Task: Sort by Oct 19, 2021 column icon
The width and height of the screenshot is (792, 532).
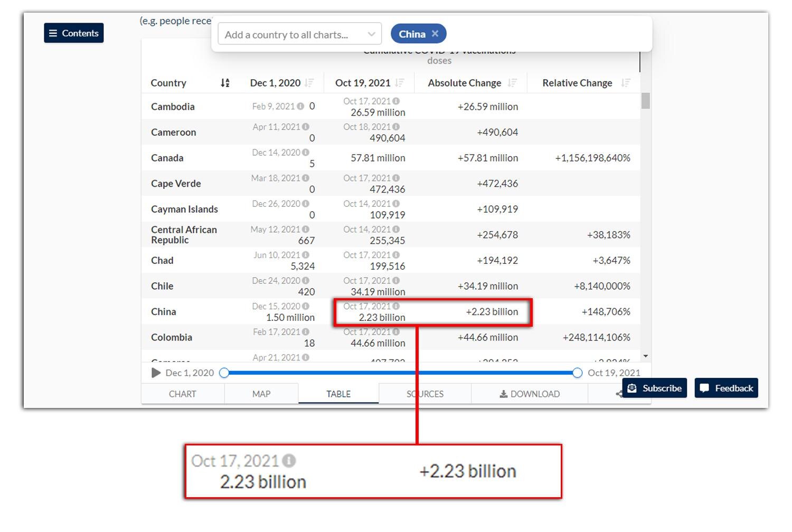Action: [x=400, y=83]
